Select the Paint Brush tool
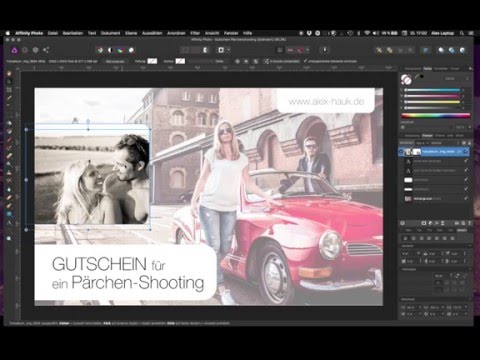The image size is (480, 360). tap(9, 139)
